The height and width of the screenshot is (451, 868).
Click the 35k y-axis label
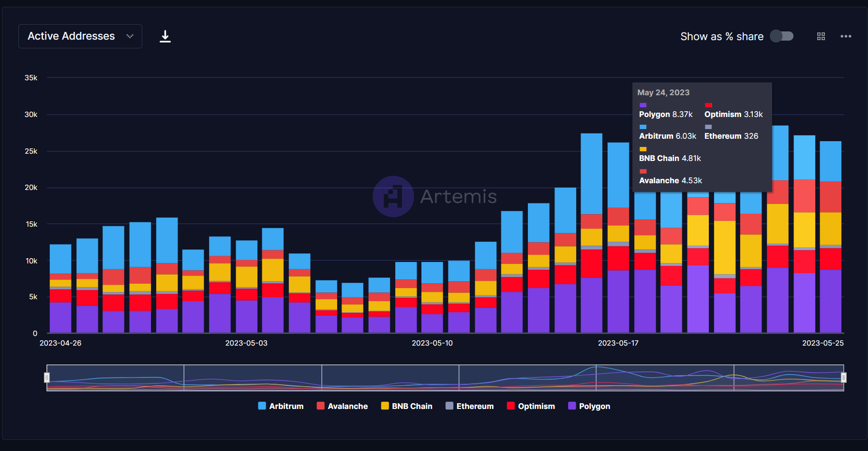click(31, 78)
